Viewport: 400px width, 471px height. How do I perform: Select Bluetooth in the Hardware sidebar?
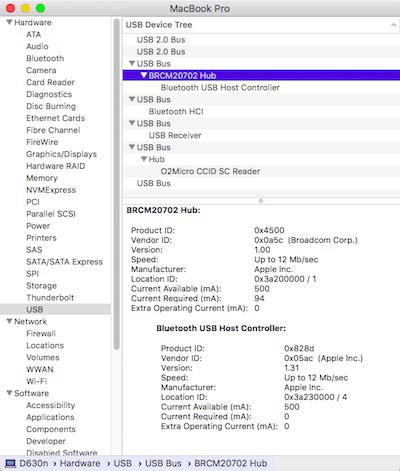pyautogui.click(x=45, y=58)
